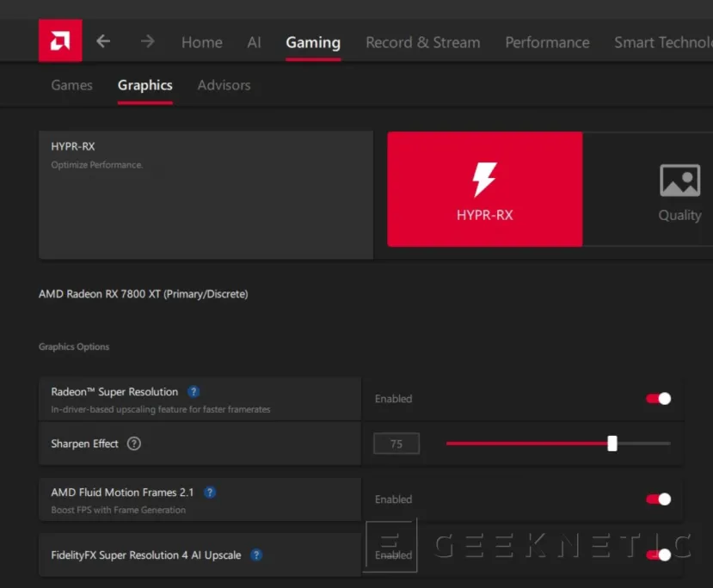The width and height of the screenshot is (713, 588).
Task: Click the AMD Fluid Motion Frames 2.1 label
Action: pos(122,492)
